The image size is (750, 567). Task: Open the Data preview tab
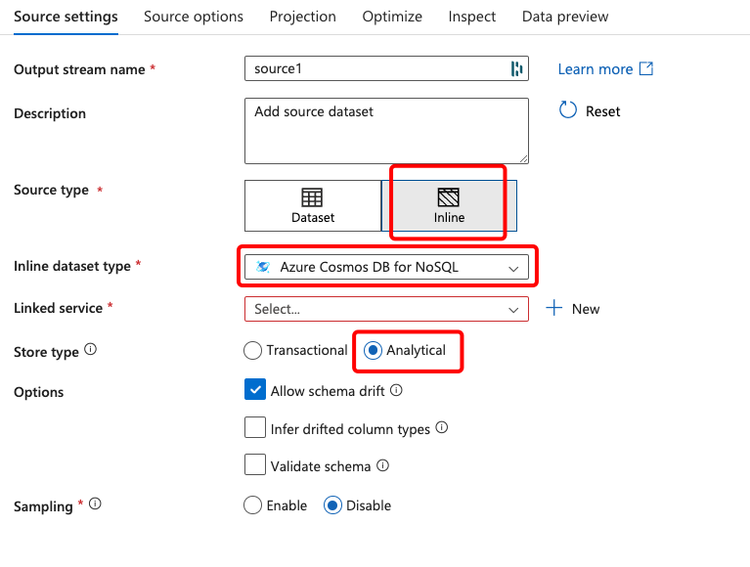pyautogui.click(x=565, y=17)
